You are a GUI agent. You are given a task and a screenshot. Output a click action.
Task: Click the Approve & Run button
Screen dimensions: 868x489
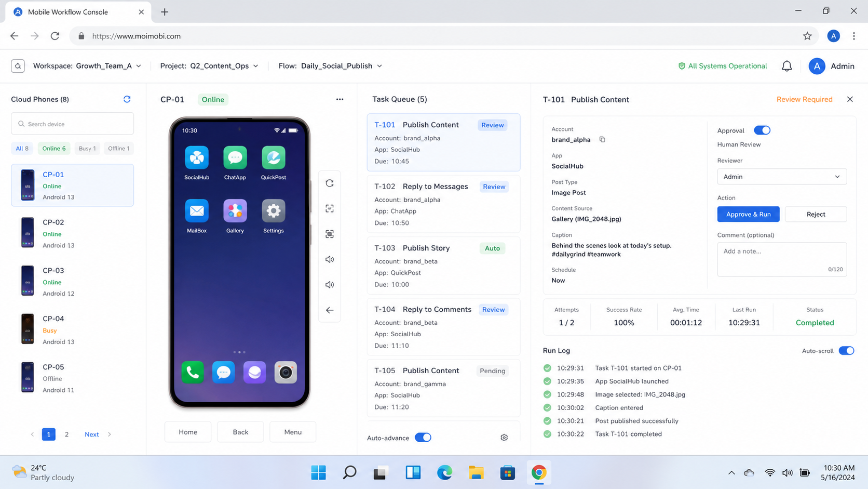748,214
